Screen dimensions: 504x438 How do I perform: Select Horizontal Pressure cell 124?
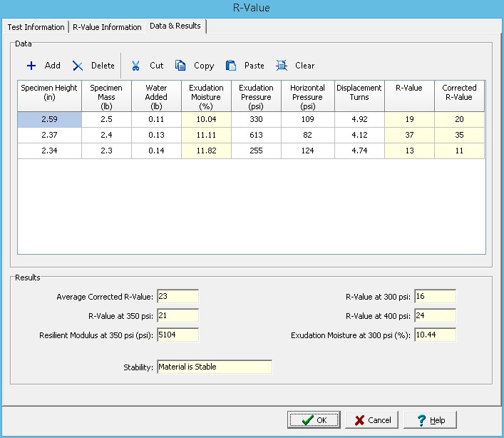click(308, 151)
